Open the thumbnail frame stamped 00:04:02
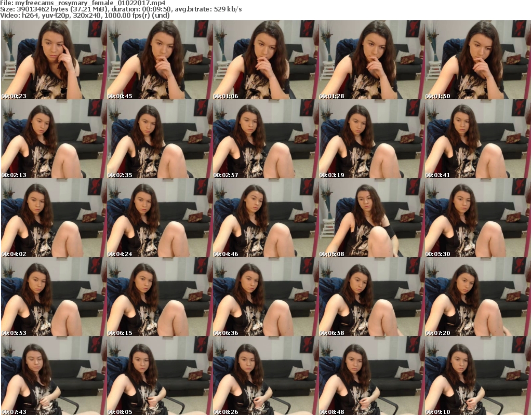Image resolution: width=532 pixels, height=415 pixels. (54, 218)
